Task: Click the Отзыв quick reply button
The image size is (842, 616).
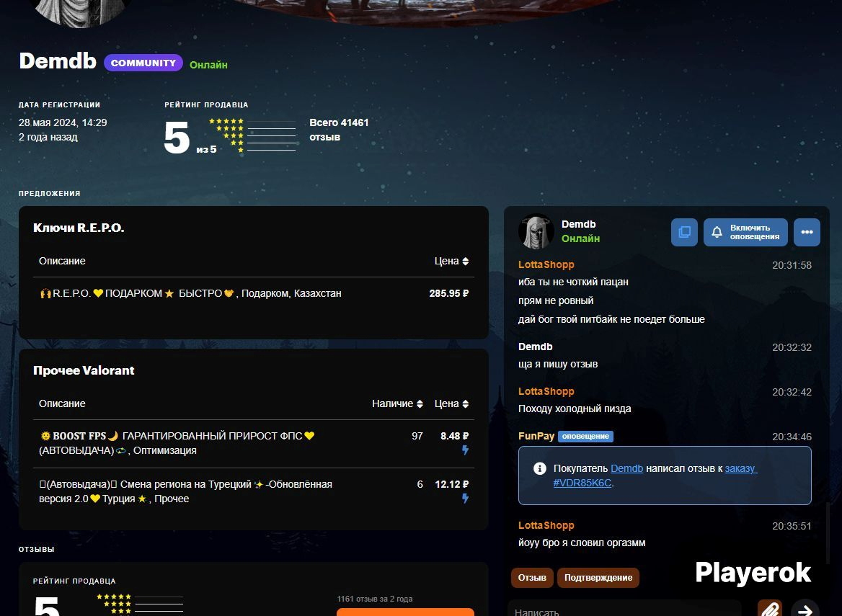Action: 531,577
